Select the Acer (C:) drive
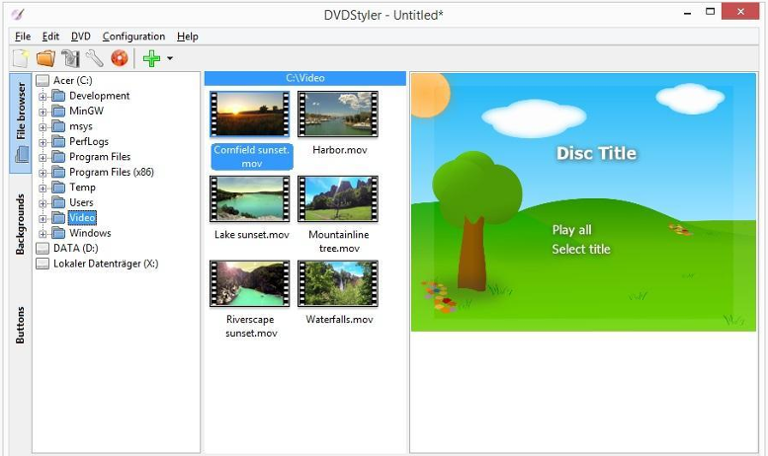The width and height of the screenshot is (768, 456). pos(71,81)
